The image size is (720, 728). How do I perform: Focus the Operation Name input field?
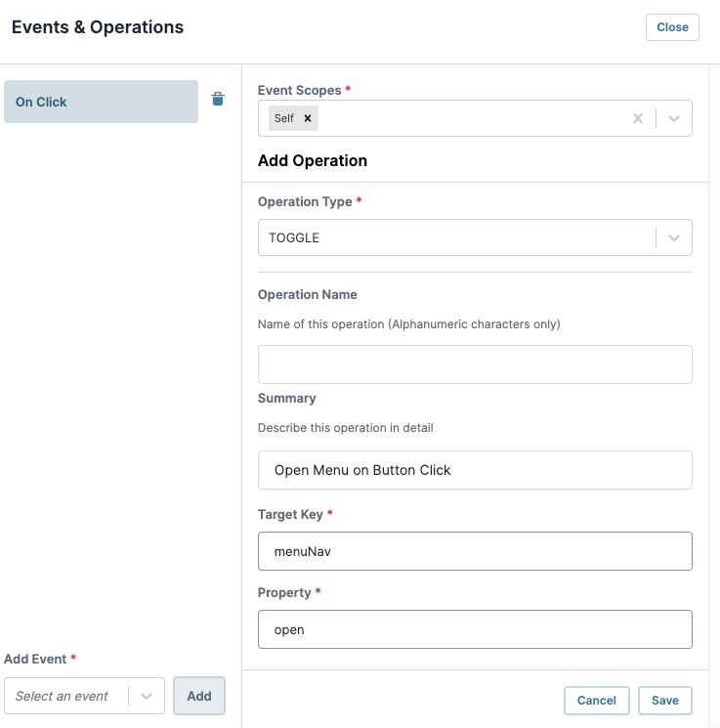tap(475, 364)
